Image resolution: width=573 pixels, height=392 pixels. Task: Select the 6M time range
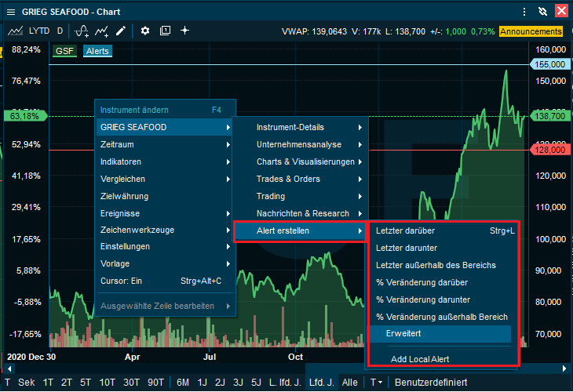(182, 383)
